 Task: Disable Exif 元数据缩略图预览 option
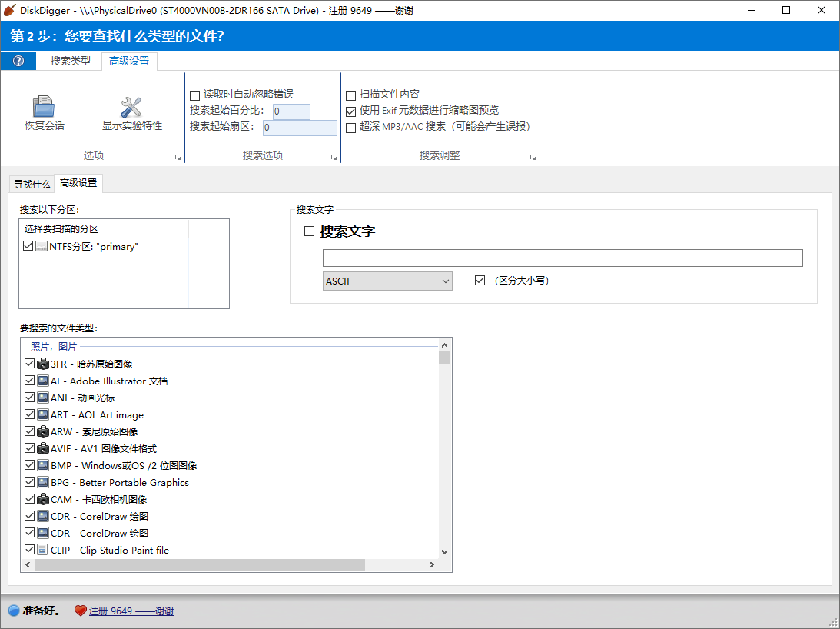(x=350, y=111)
